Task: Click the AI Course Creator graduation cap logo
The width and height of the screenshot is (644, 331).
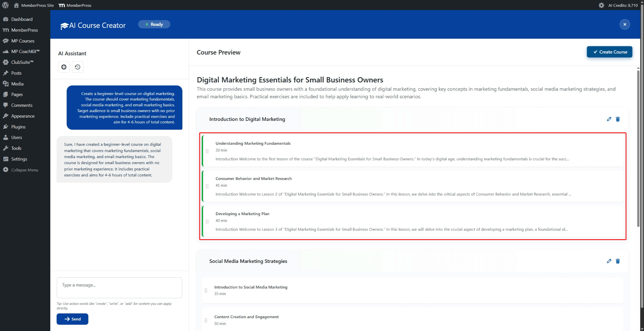Action: coord(65,25)
